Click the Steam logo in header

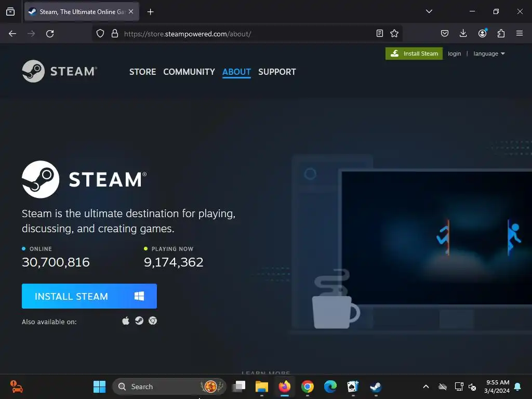60,71
